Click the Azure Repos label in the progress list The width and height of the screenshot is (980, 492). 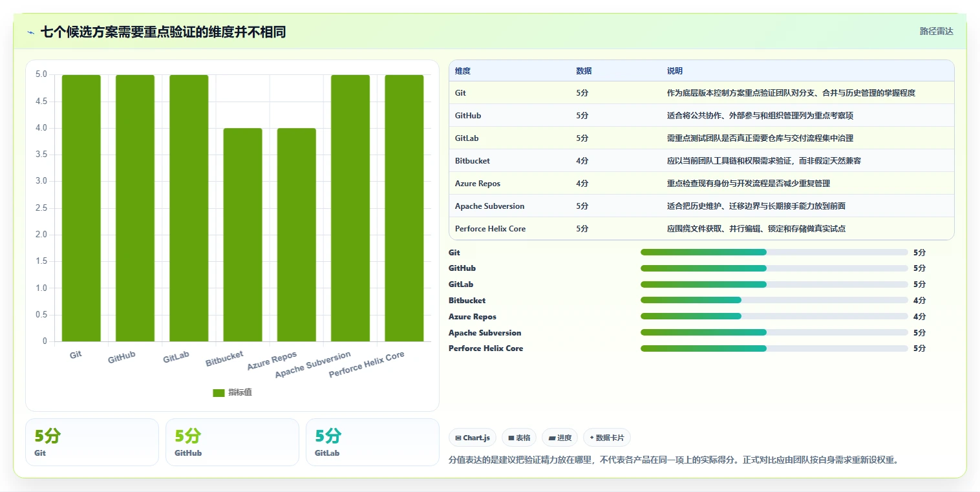click(x=473, y=317)
